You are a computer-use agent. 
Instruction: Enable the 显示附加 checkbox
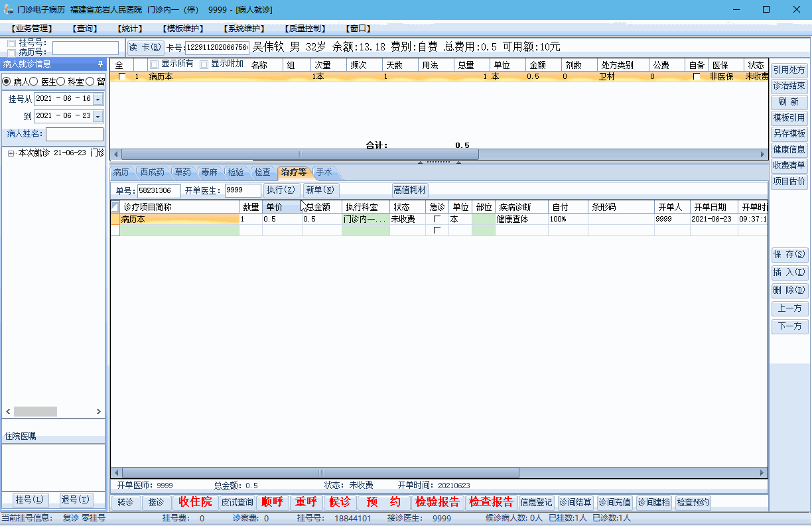(x=204, y=64)
